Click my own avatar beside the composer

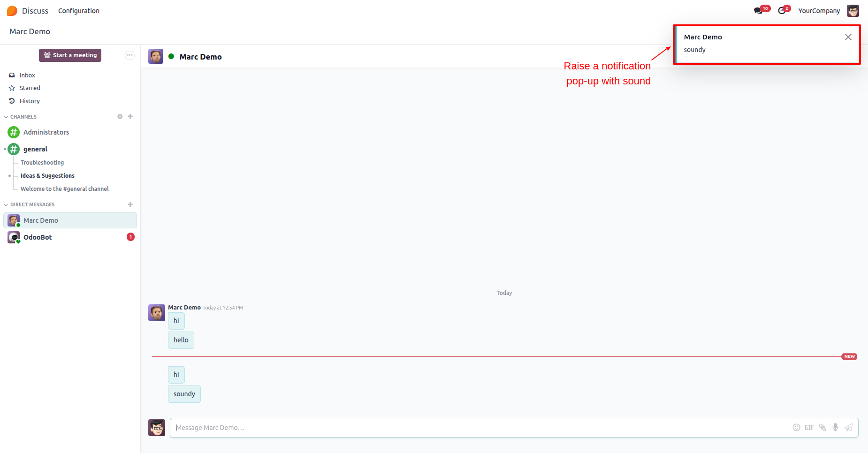[157, 428]
